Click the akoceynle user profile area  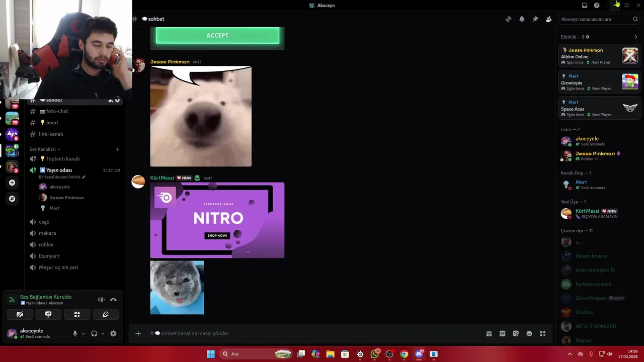(x=35, y=333)
